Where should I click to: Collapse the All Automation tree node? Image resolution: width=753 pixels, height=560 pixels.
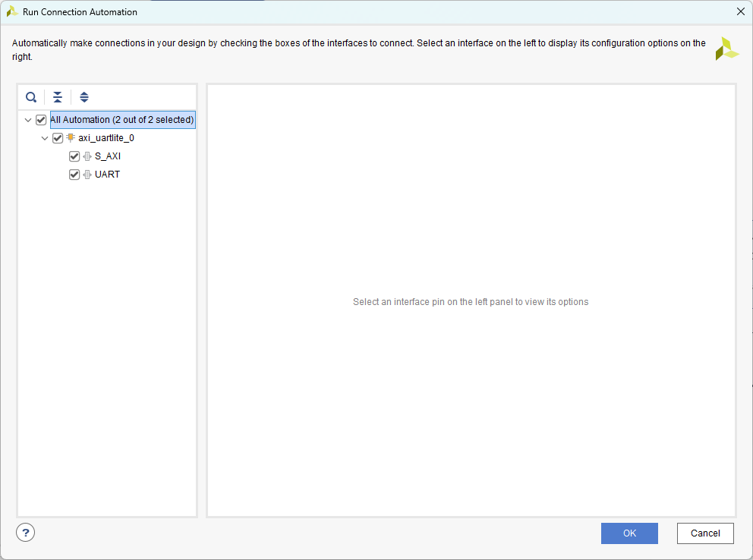tap(28, 120)
